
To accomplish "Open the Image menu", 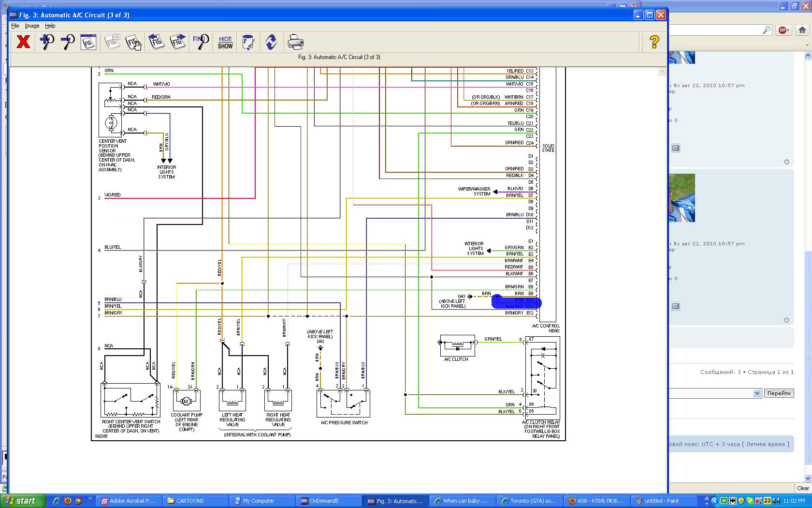I will point(32,26).
